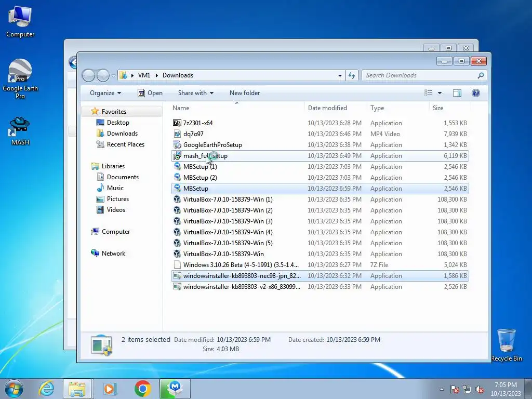This screenshot has width=532, height=399.
Task: Refresh the Downloads folder view
Action: click(352, 75)
